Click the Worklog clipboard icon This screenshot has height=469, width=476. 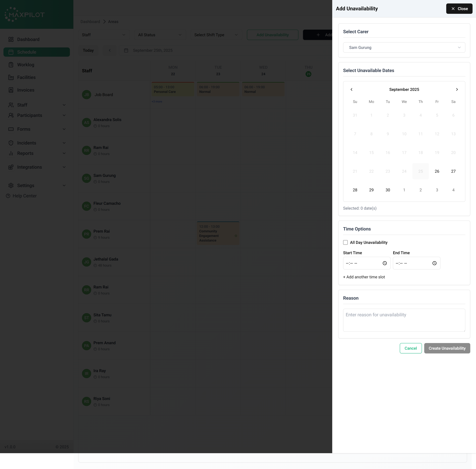click(x=11, y=65)
